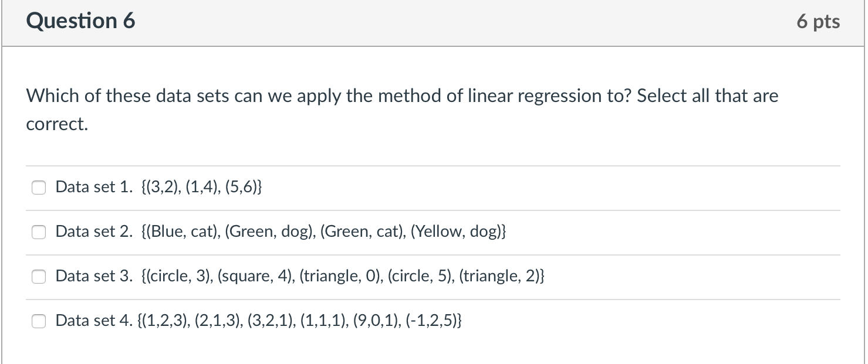Check the Data set 2 checkbox
This screenshot has height=364, width=868.
pyautogui.click(x=38, y=232)
